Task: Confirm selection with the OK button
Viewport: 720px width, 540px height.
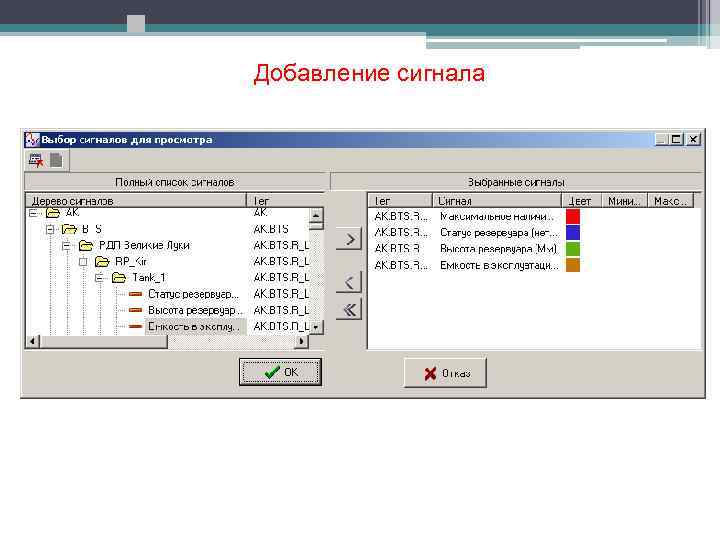Action: coord(280,372)
